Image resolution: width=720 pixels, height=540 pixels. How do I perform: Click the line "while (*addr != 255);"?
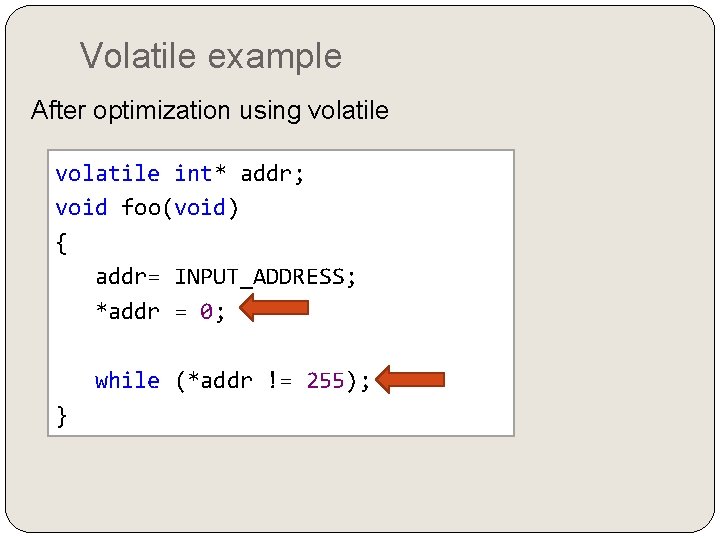pyautogui.click(x=232, y=381)
